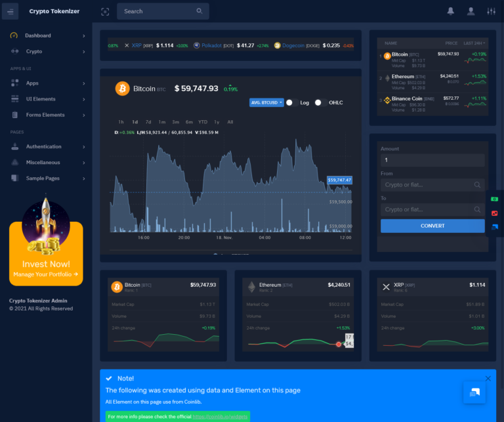Open the AVG. BTCUSD dropdown

point(266,102)
